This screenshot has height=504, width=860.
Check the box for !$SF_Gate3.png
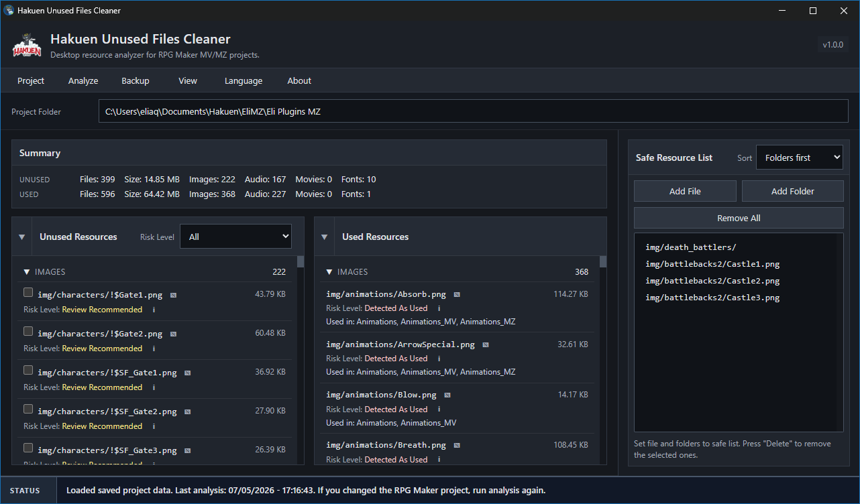click(28, 448)
